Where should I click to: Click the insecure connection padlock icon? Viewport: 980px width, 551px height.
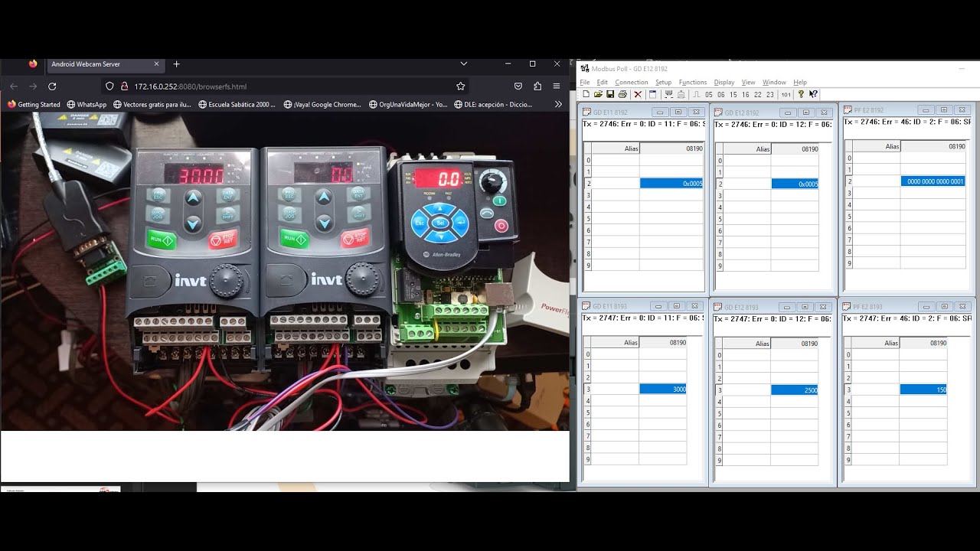click(124, 86)
